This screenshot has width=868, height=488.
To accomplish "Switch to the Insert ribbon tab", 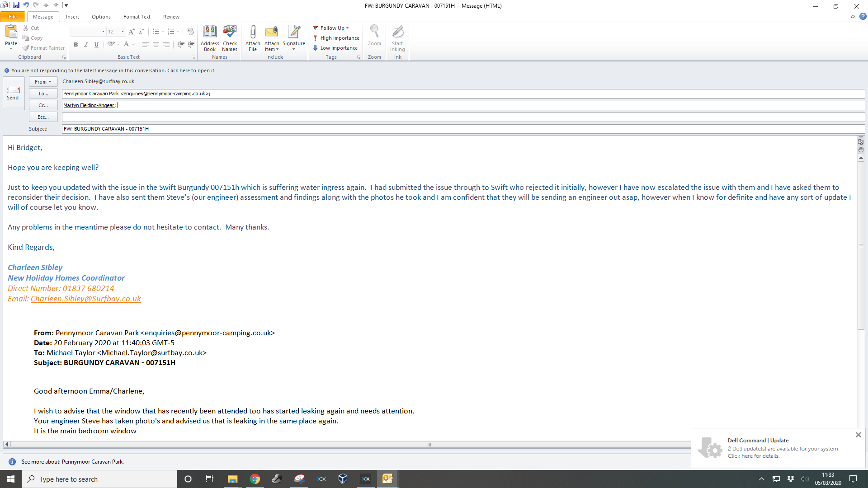I will [72, 17].
